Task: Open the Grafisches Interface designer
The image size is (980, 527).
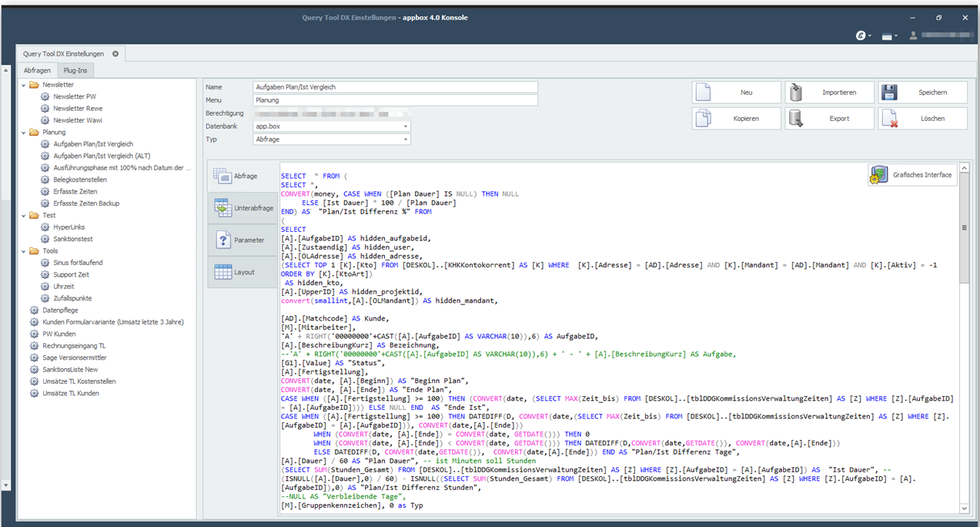Action: coord(913,175)
